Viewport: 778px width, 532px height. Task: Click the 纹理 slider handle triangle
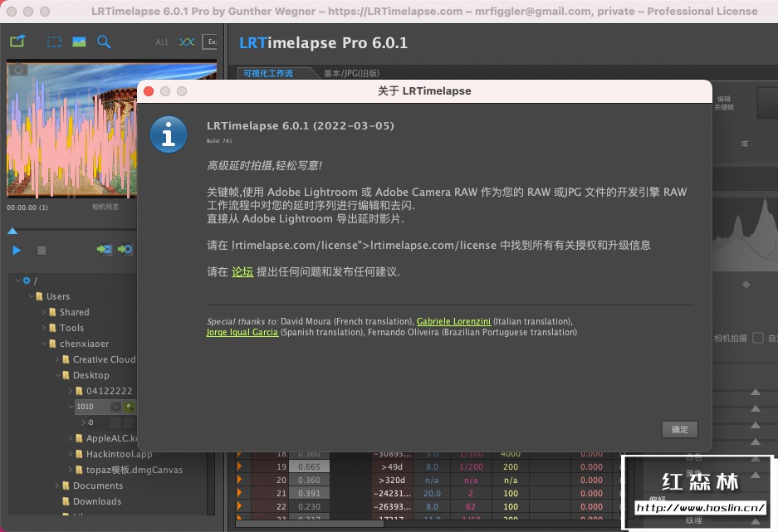(x=756, y=521)
